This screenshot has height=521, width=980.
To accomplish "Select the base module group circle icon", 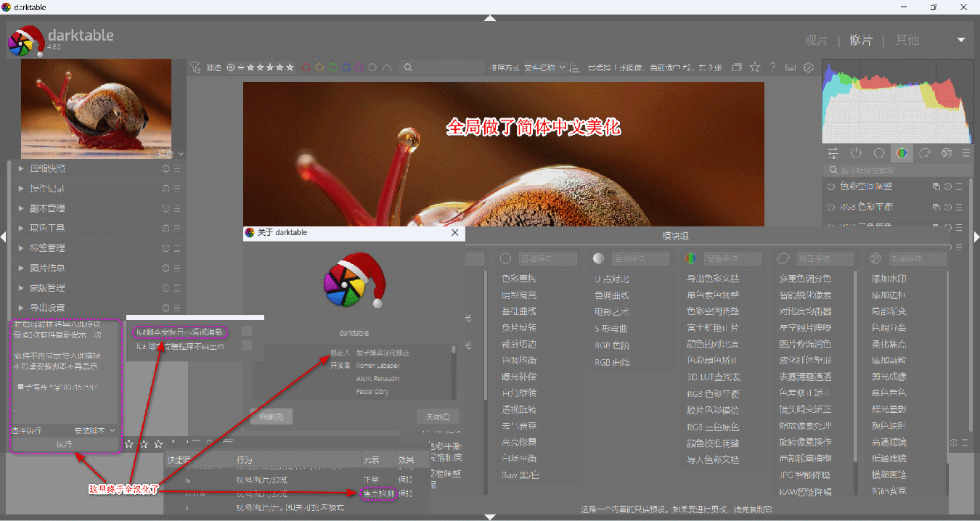I will coord(878,153).
